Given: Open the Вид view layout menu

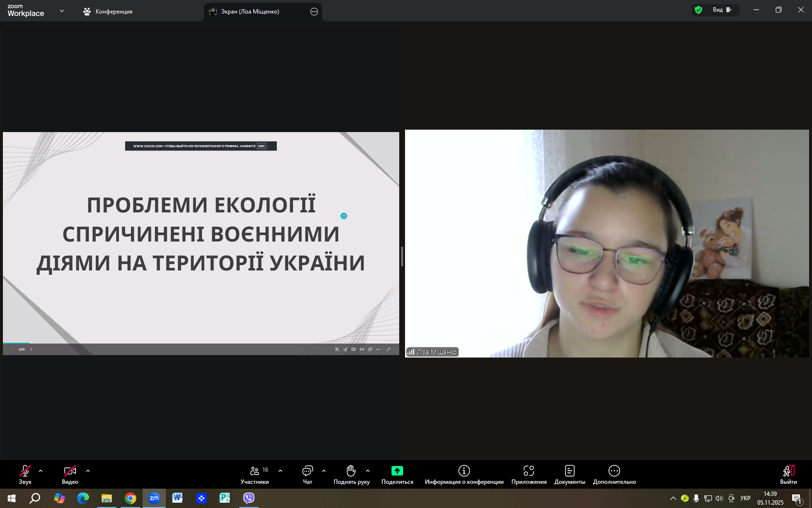Looking at the screenshot, I should (722, 10).
